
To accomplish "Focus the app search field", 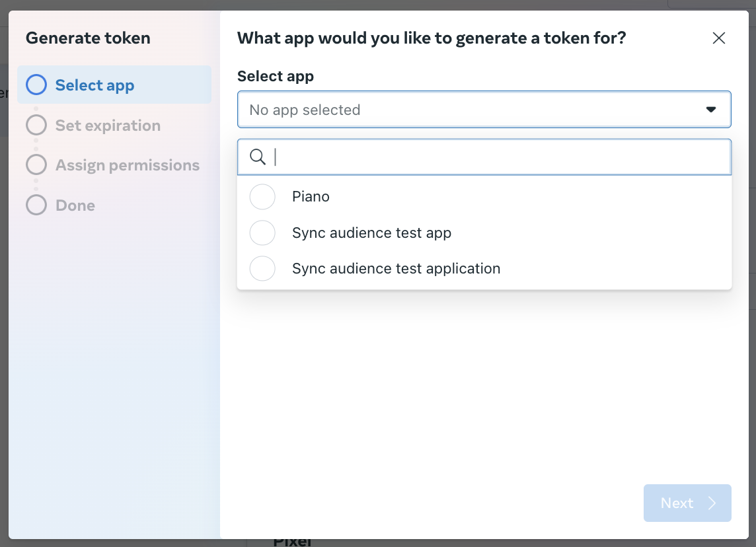I will pos(484,157).
